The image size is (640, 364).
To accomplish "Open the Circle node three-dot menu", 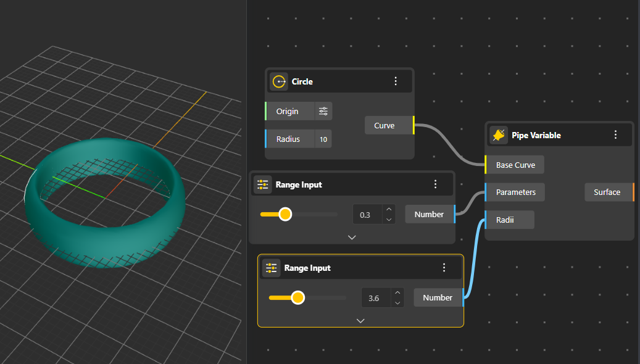I will pos(396,81).
